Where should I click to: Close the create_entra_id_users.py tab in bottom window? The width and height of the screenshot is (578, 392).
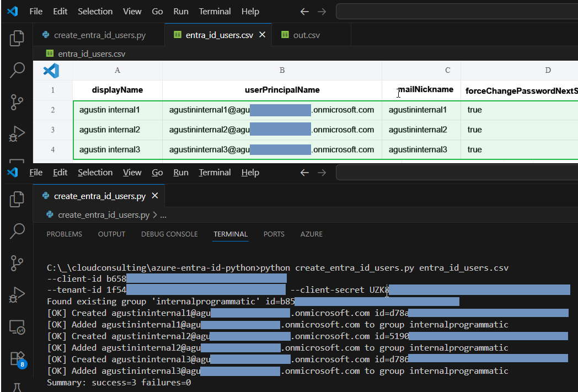tap(155, 196)
